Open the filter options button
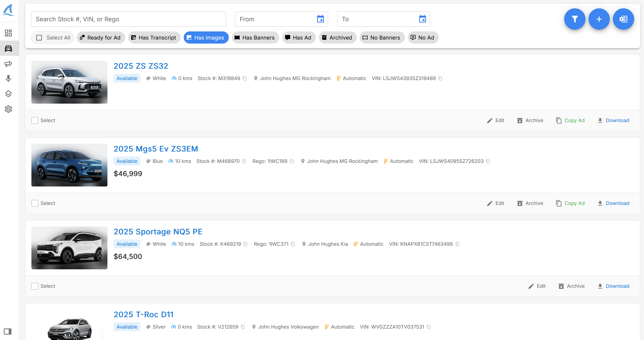Viewport: 644px width, 340px height. point(575,19)
